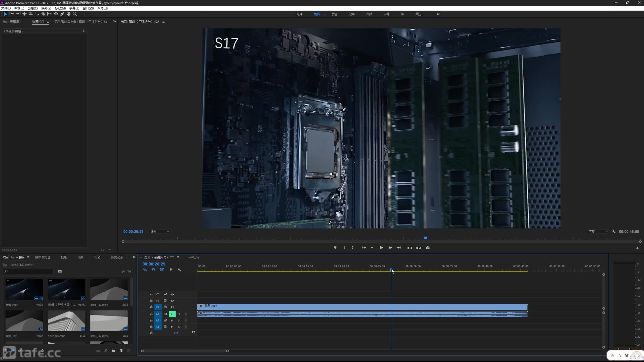Open the 文件(F) menu

click(x=6, y=8)
